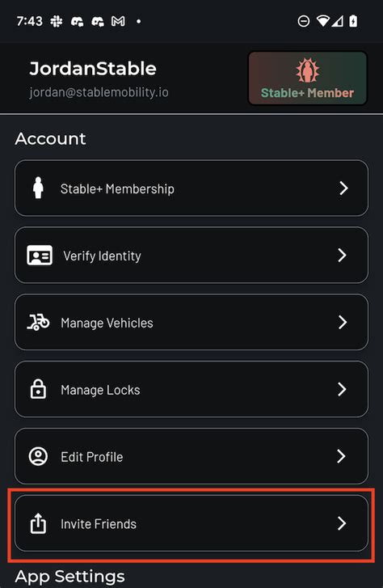Screen dimensions: 383x588
Task: Tap the Do Not Disturb status icon
Action: pos(304,21)
